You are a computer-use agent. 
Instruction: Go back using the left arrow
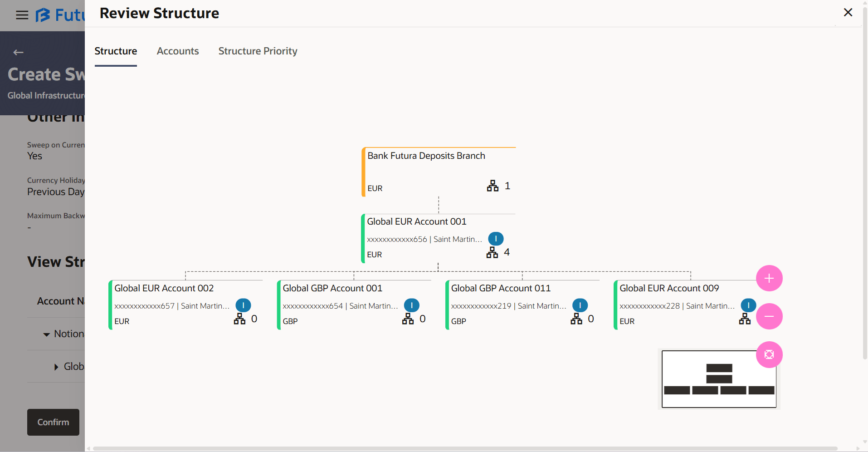click(18, 53)
